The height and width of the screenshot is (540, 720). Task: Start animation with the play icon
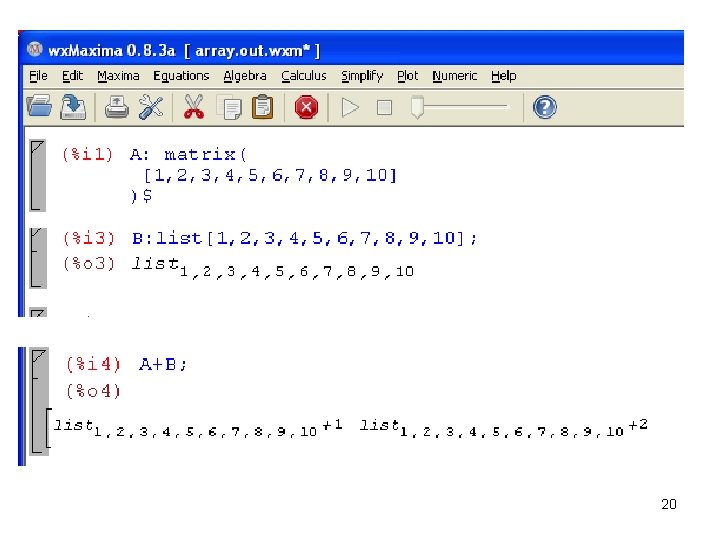click(x=350, y=108)
